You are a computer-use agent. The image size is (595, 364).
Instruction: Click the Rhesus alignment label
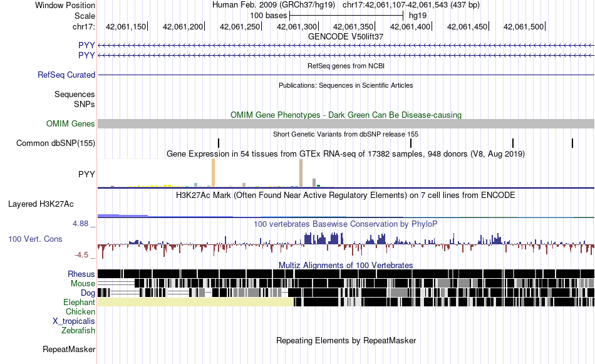coord(81,274)
